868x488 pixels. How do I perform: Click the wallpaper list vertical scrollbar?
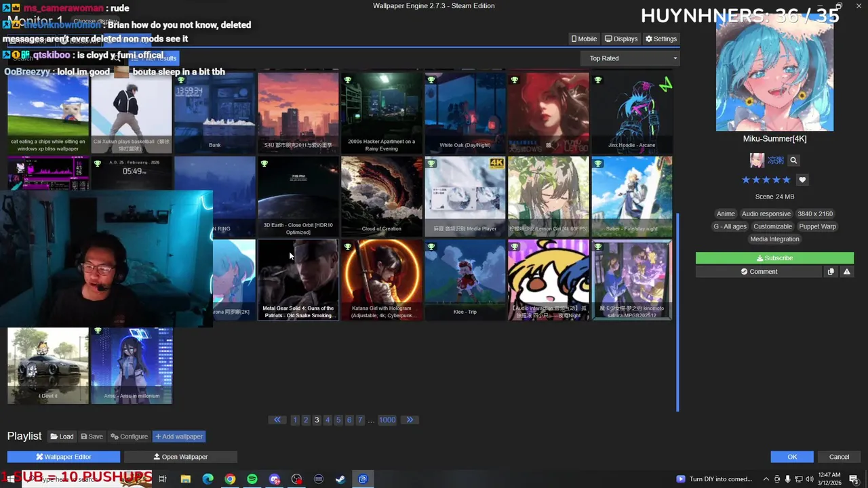[677, 312]
